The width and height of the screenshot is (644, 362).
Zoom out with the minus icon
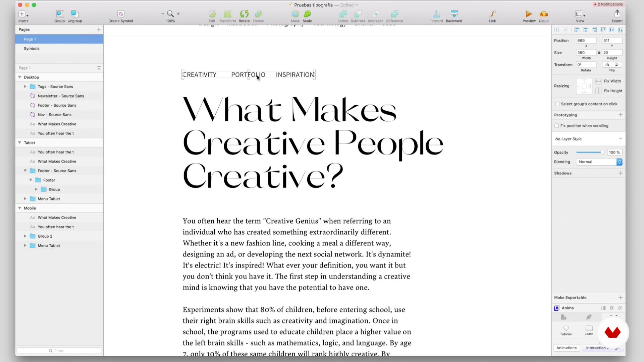point(163,14)
